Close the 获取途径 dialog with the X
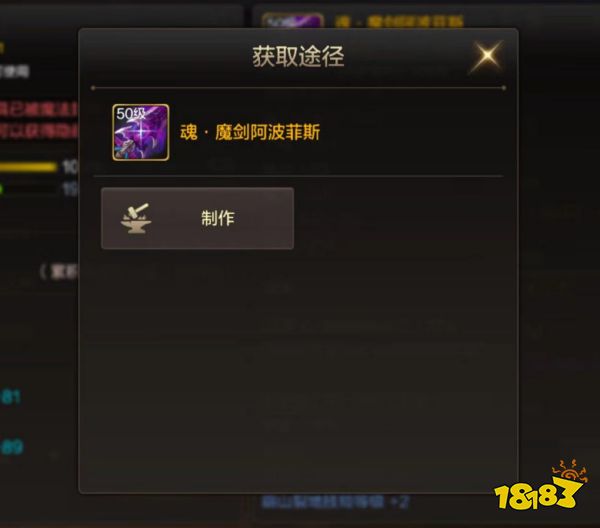The height and width of the screenshot is (528, 600). (x=487, y=56)
